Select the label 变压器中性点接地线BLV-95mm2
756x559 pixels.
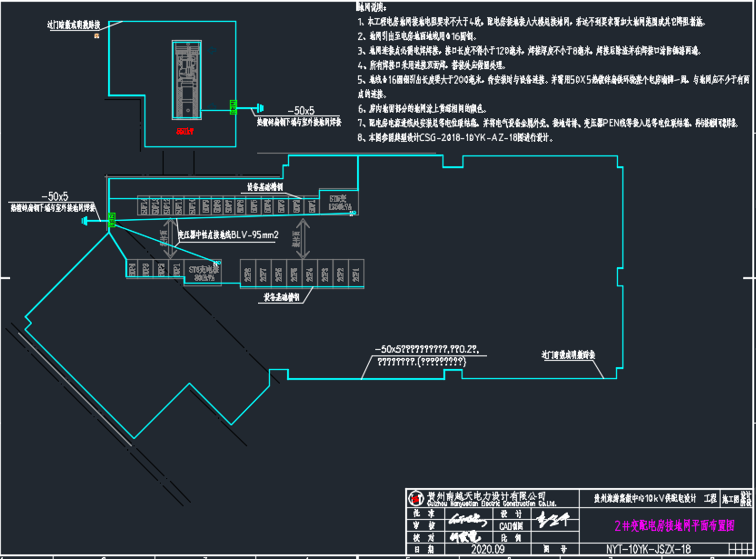coord(229,235)
